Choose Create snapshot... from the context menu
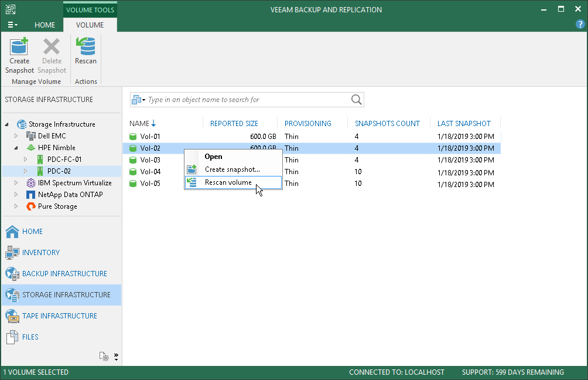588x380 pixels. click(233, 169)
